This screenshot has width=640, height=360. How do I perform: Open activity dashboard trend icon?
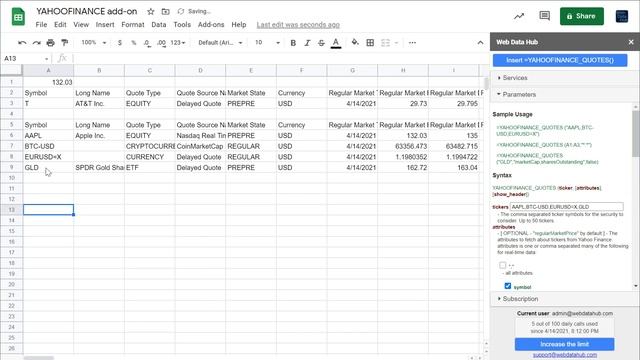coord(519,16)
